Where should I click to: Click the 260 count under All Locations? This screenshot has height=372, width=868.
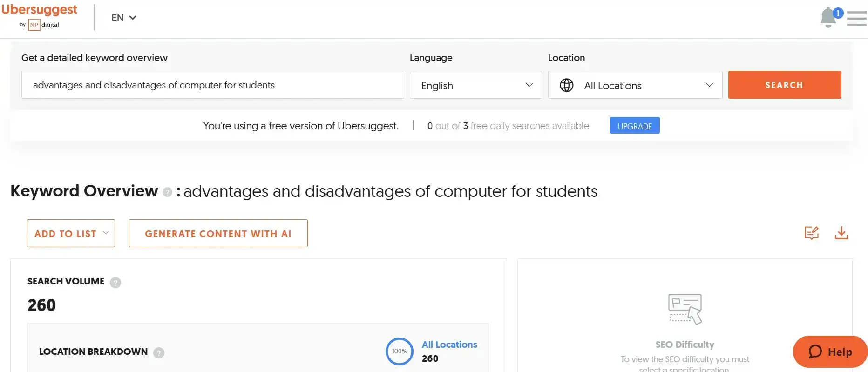tap(430, 358)
